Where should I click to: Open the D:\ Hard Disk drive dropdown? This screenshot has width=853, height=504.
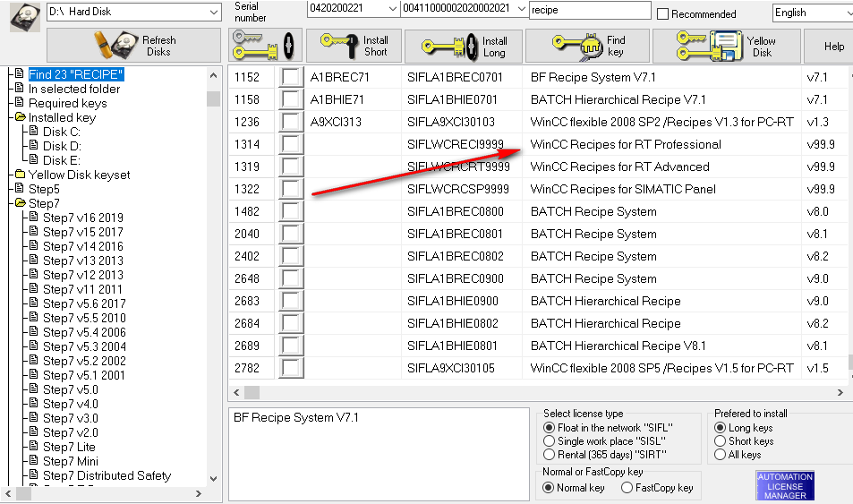pyautogui.click(x=134, y=12)
